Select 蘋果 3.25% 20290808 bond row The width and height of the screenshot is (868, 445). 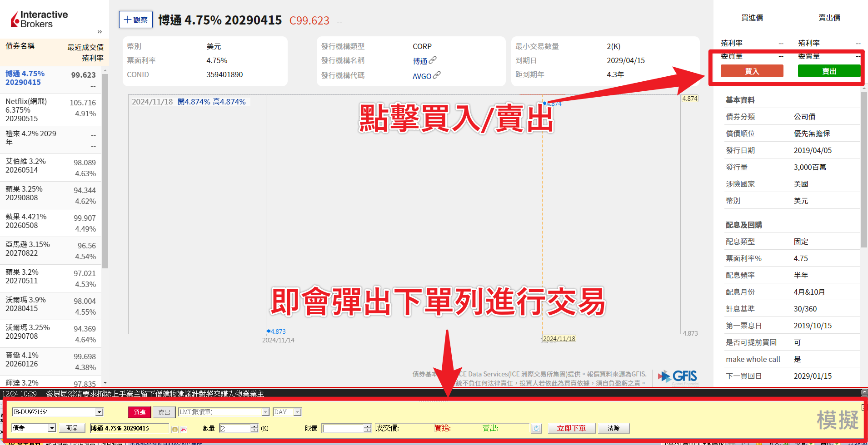click(x=51, y=195)
